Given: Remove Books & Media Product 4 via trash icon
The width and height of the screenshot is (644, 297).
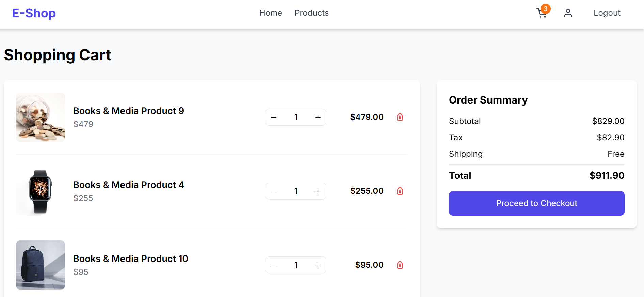Looking at the screenshot, I should [400, 191].
